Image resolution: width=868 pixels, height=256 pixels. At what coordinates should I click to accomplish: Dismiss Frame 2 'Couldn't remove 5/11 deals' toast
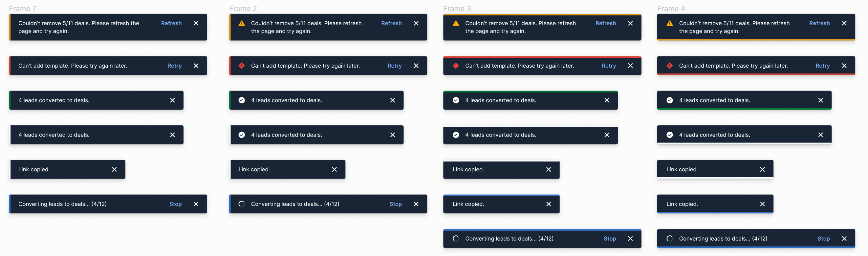point(416,23)
